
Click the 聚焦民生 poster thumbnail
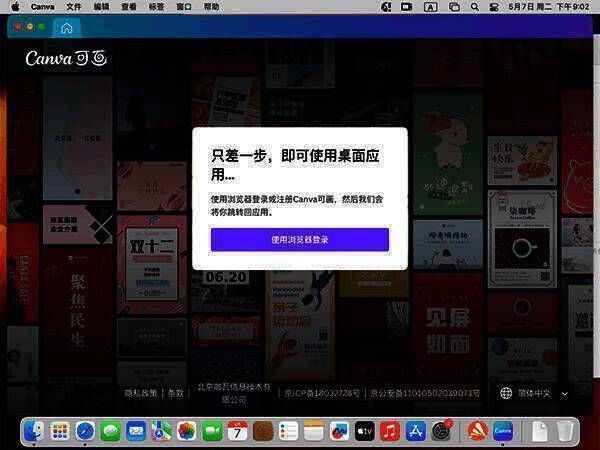[x=78, y=311]
